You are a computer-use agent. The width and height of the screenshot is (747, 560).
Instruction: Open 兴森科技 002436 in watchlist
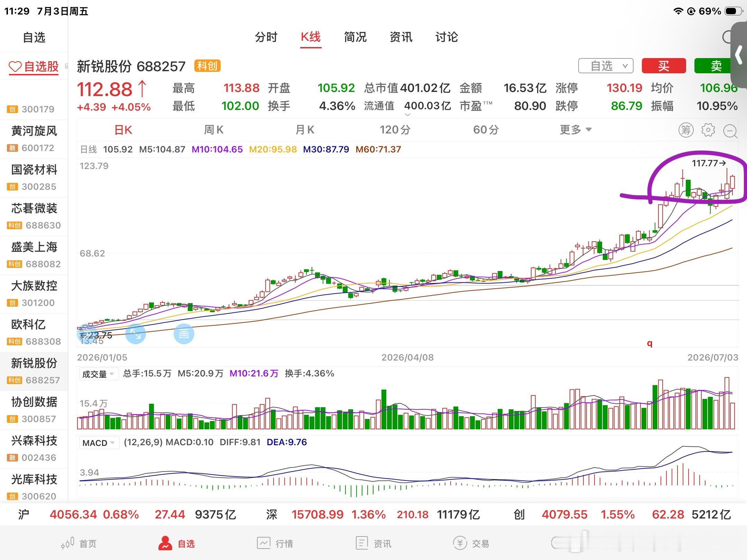[x=34, y=449]
